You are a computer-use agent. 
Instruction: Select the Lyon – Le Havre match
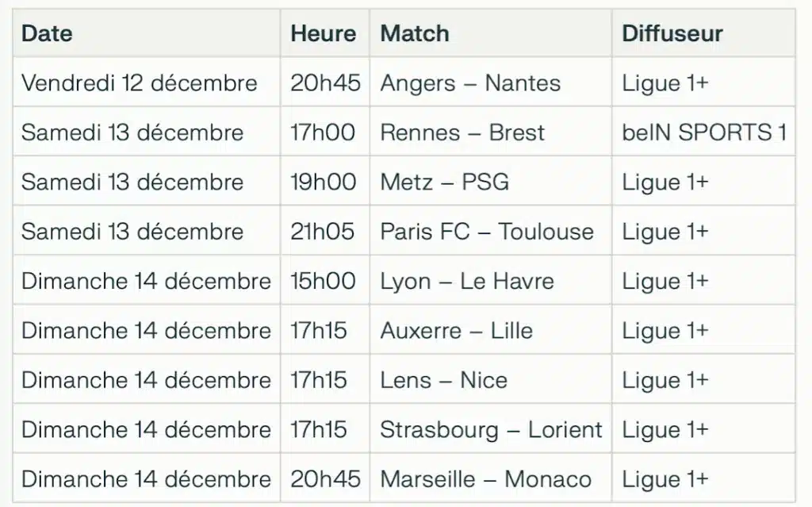coord(467,281)
